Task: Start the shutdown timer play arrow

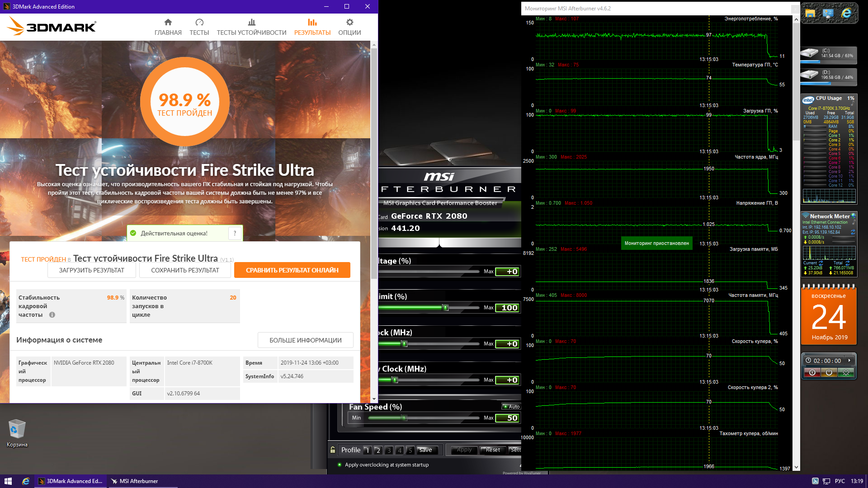Action: [x=849, y=361]
